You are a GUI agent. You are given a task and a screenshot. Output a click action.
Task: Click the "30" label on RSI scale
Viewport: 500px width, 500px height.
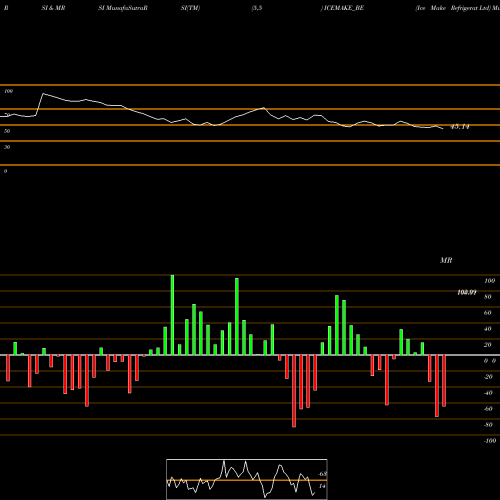(7, 147)
